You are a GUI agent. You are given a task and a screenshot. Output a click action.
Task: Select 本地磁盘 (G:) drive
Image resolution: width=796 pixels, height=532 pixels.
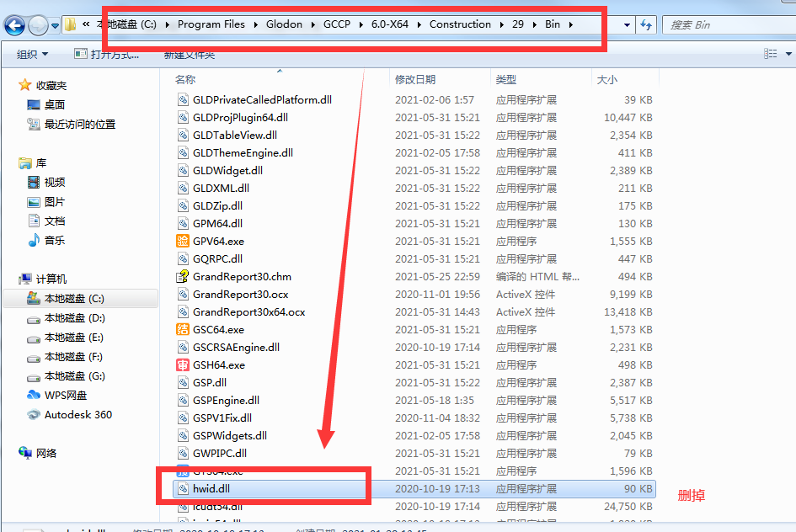point(66,375)
